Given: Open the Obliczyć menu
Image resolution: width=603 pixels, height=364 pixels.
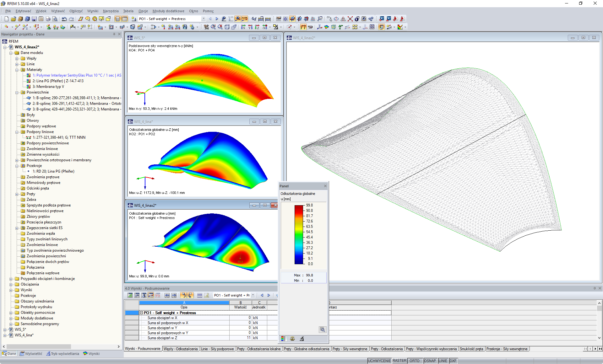Looking at the screenshot, I should (x=76, y=11).
